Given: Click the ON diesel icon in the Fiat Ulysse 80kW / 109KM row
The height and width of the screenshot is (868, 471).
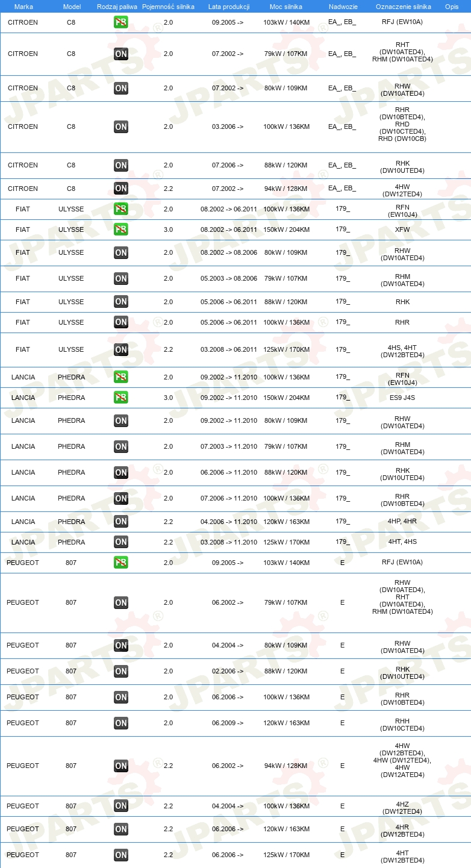Looking at the screenshot, I should tap(121, 252).
